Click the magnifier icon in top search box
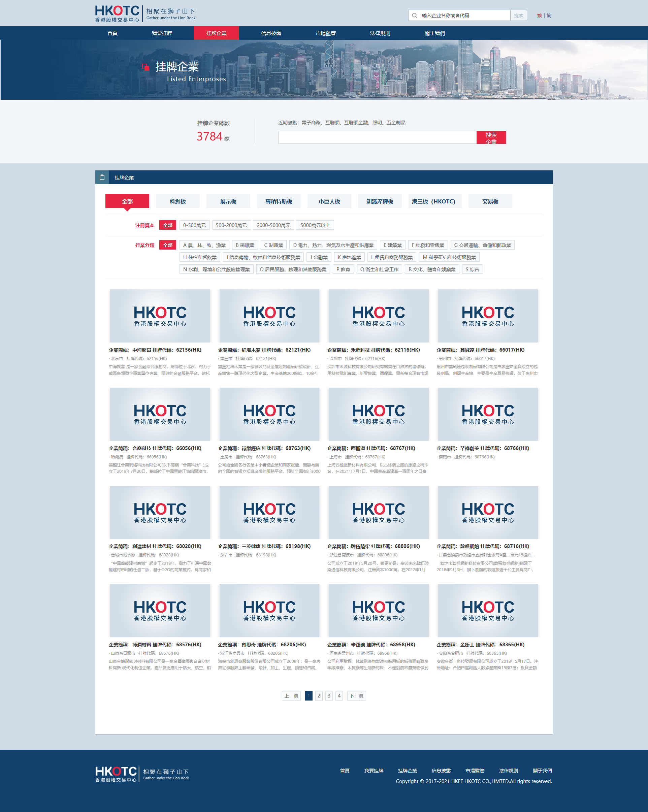The height and width of the screenshot is (812, 648). pos(415,15)
